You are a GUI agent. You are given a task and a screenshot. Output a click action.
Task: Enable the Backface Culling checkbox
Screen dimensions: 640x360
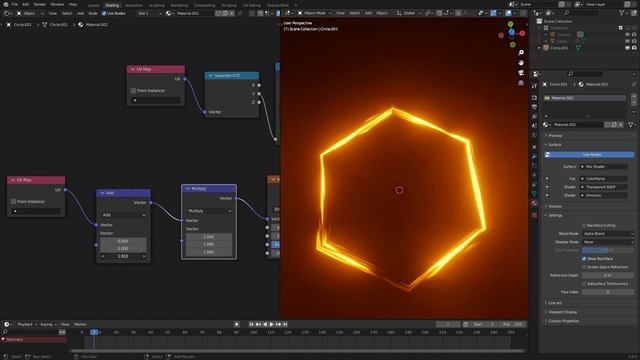[584, 225]
